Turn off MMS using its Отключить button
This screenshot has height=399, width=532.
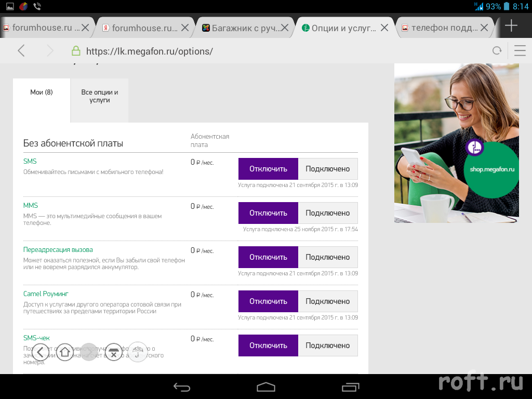point(268,213)
